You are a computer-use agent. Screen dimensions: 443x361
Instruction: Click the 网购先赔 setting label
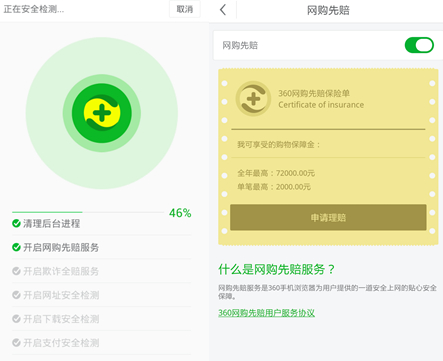coord(240,45)
